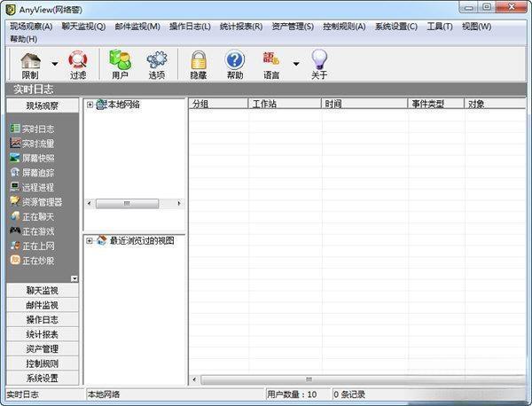Click the 现场观察 sidebar header button
This screenshot has width=532, height=406.
tap(43, 105)
